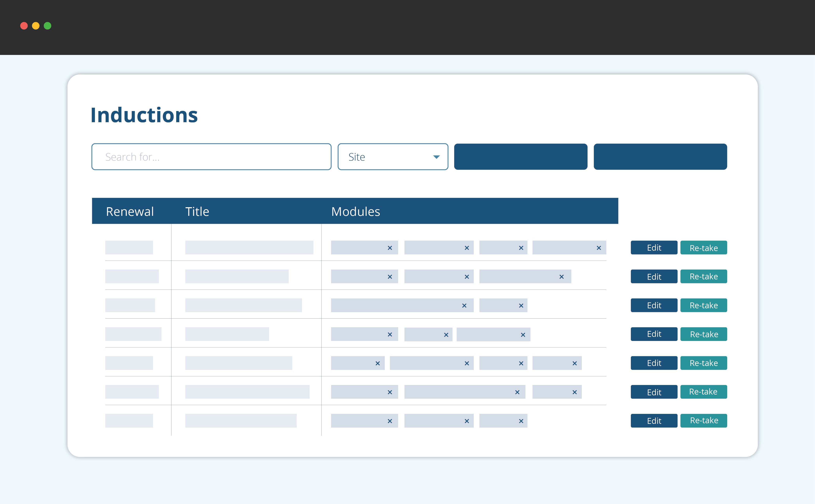
Task: Remove second module tag in fourth row
Action: [446, 335]
